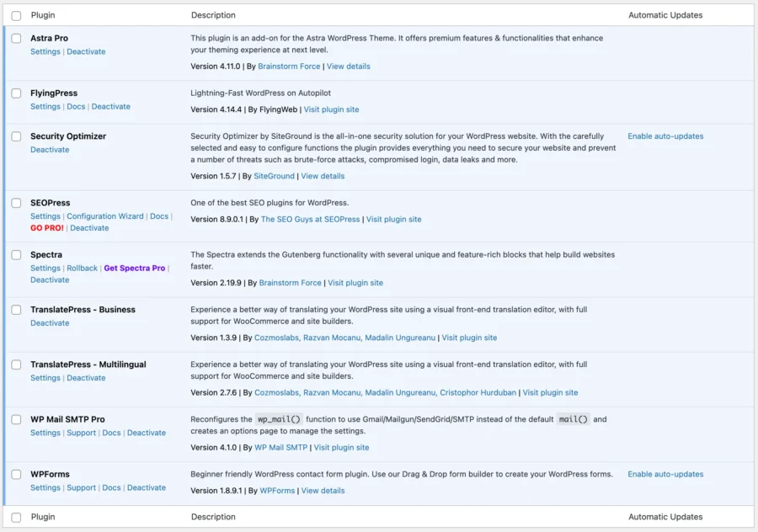Tick the Security Optimizer checkbox
Viewport: 758px width, 532px height.
pyautogui.click(x=16, y=136)
